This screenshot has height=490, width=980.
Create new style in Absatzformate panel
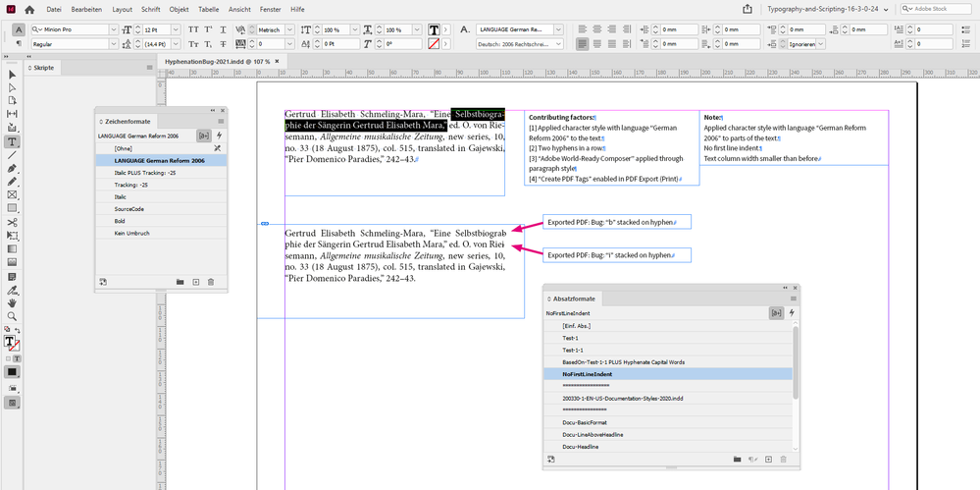click(768, 459)
